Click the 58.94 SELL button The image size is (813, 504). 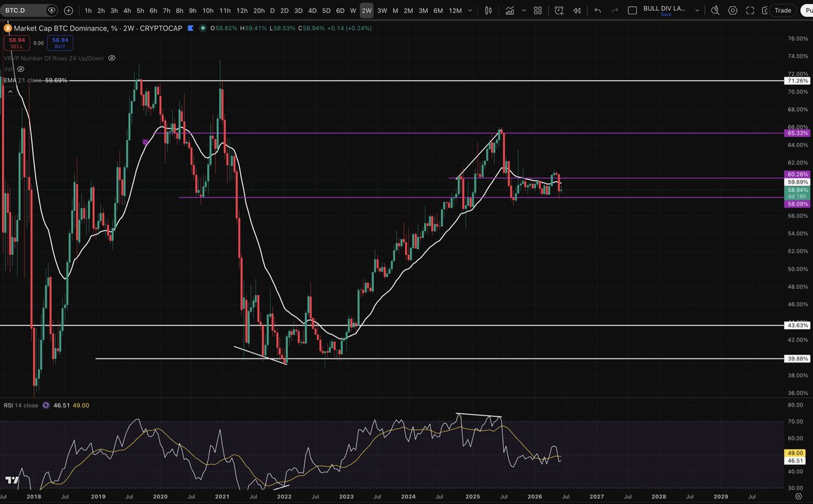click(x=17, y=43)
